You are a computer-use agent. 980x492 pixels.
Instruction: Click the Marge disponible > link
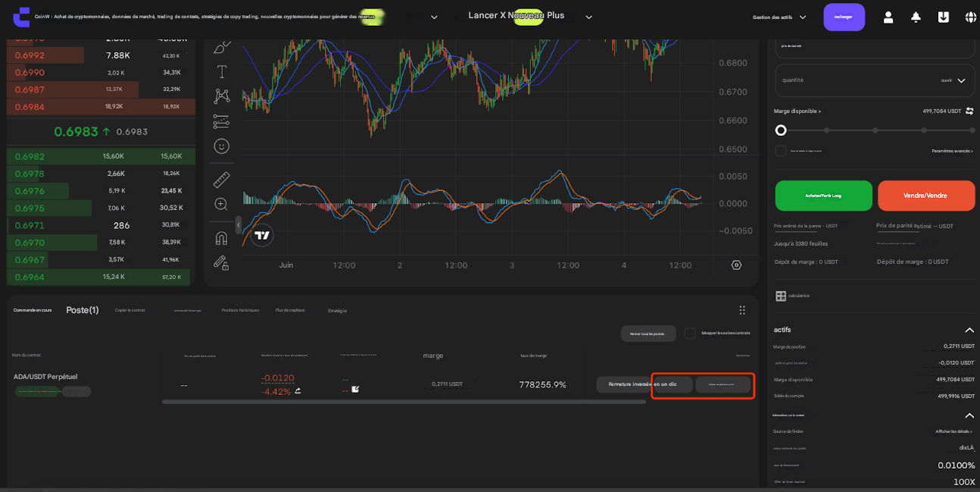coord(797,111)
